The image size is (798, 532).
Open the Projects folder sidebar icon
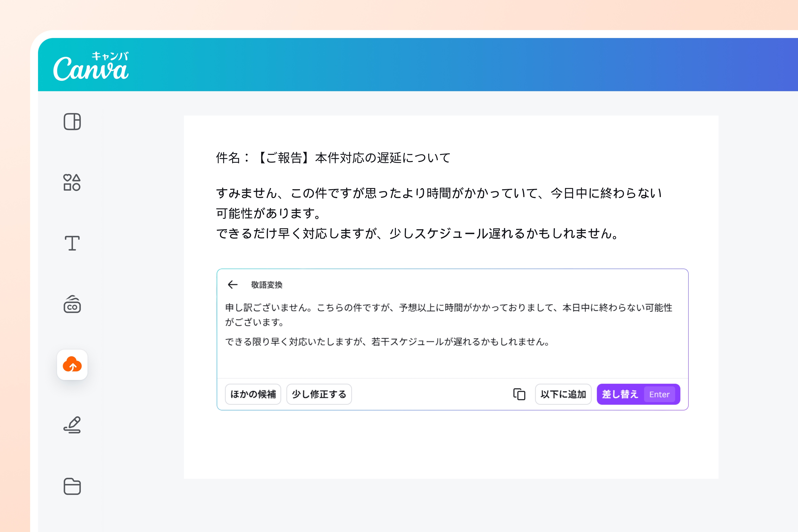72,486
